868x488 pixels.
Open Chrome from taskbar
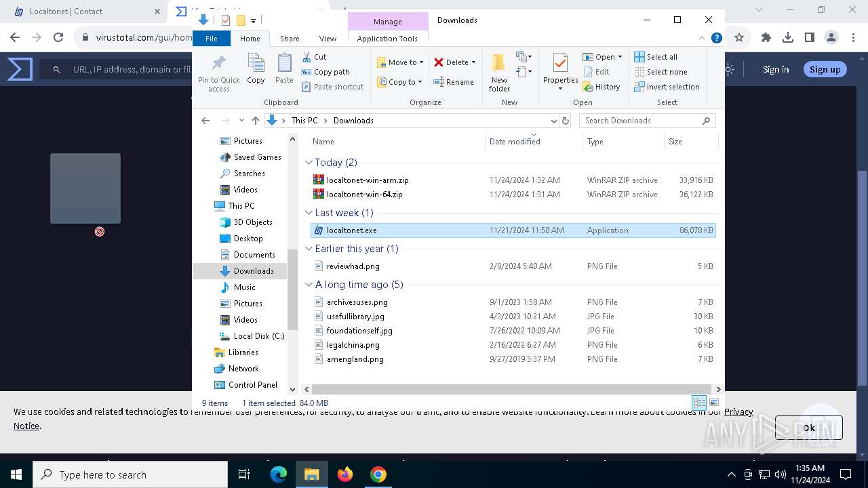[378, 474]
